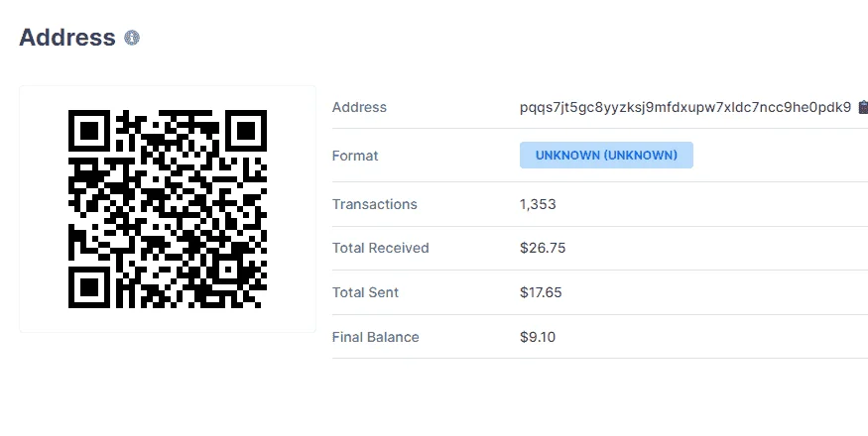
Task: Click the $26.75 total received value
Action: pos(543,248)
